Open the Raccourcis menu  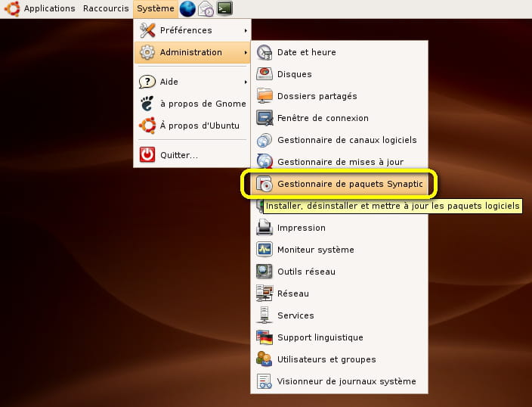click(106, 8)
